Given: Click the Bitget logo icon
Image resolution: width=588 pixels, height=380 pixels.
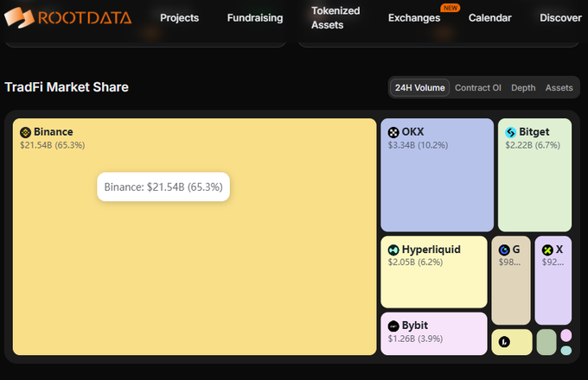Looking at the screenshot, I should (511, 132).
